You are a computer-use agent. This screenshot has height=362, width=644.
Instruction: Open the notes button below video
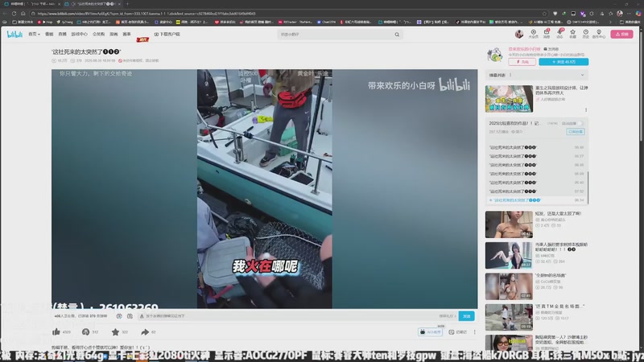coord(457,331)
